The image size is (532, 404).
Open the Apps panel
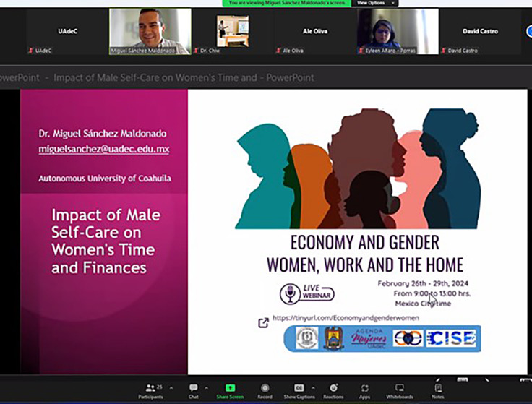(x=364, y=390)
